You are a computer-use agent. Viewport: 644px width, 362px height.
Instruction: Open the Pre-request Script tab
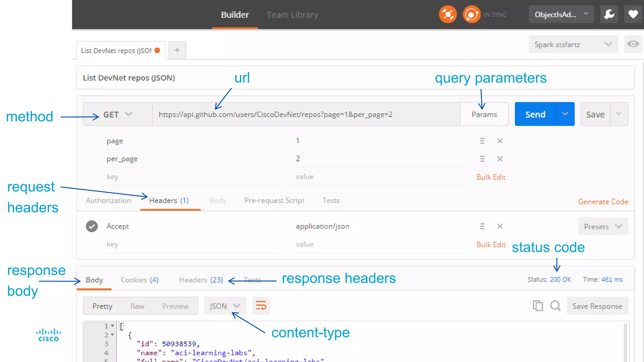(x=274, y=200)
